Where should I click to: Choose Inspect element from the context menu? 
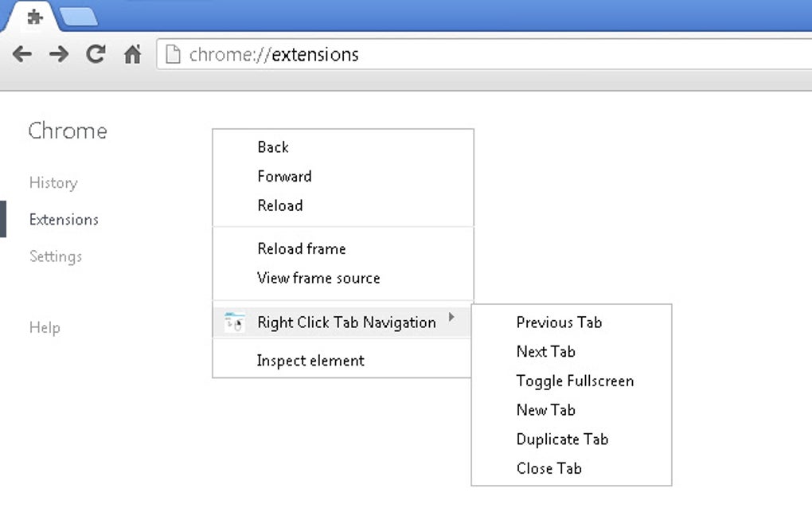(x=310, y=360)
